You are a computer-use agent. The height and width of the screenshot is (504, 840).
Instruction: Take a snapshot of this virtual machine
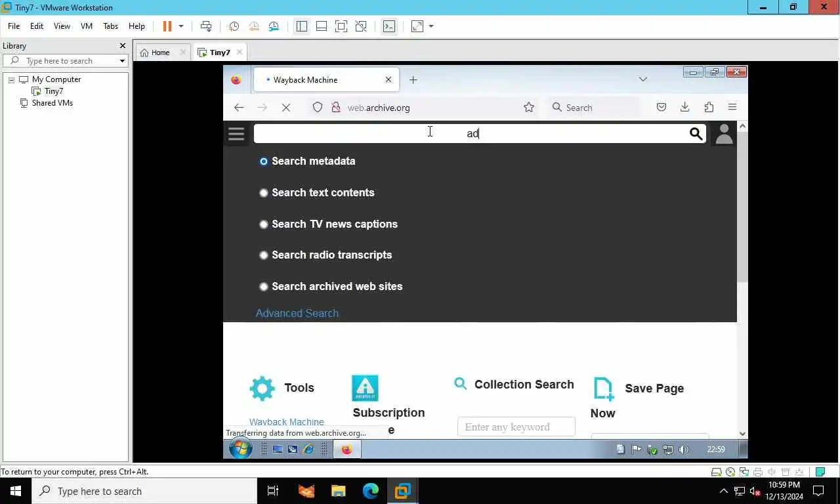click(x=234, y=26)
